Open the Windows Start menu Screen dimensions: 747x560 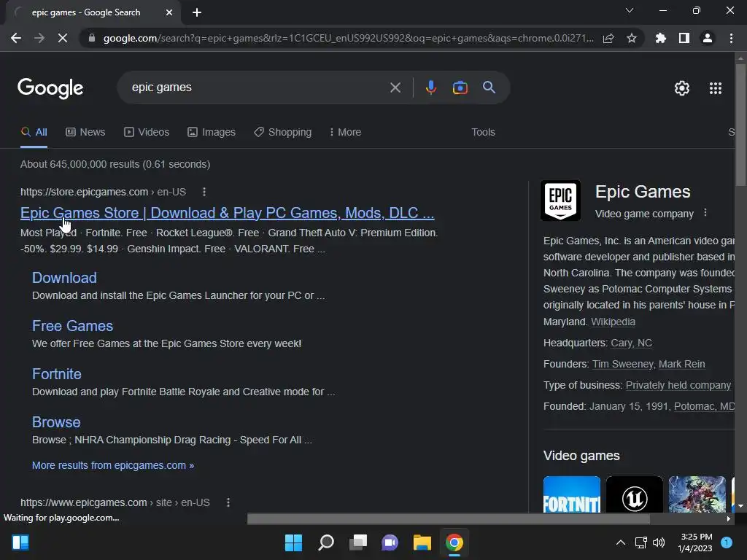(x=293, y=542)
